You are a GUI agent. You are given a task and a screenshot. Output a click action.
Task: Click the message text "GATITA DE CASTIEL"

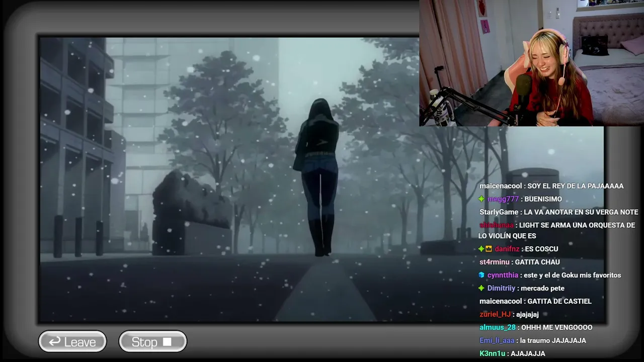point(559,301)
